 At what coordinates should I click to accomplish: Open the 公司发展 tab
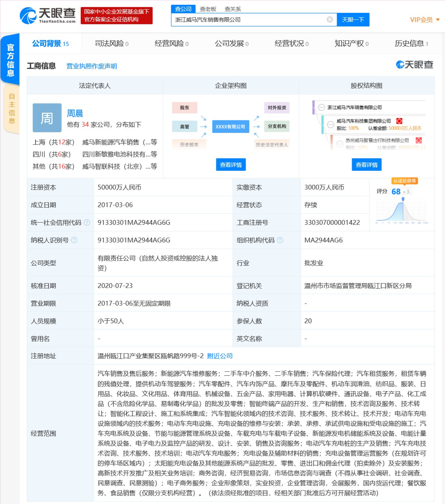click(x=232, y=44)
